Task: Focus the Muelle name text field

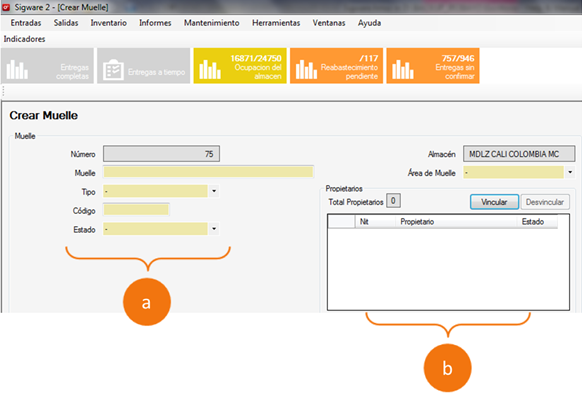Action: pos(208,172)
